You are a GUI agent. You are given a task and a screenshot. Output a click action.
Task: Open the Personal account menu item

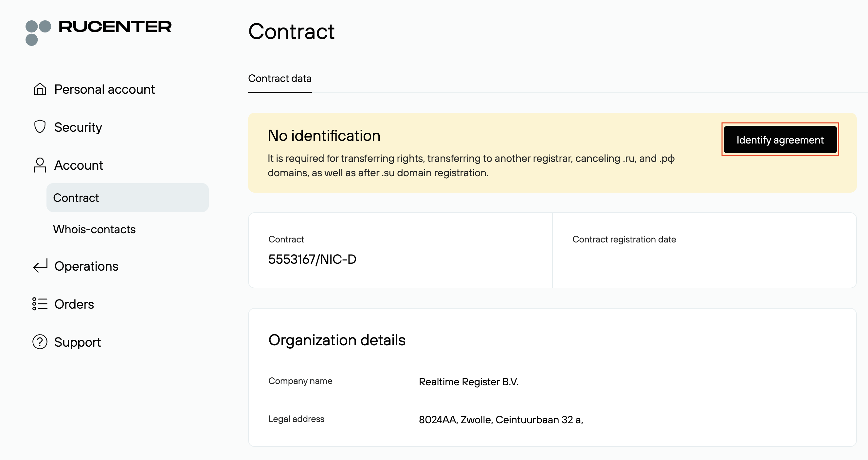tap(104, 89)
